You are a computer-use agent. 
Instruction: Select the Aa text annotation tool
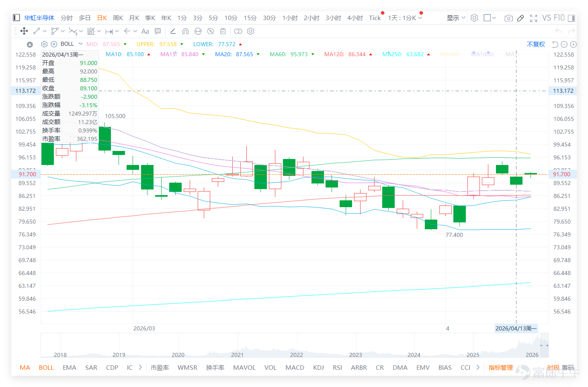click(x=145, y=31)
